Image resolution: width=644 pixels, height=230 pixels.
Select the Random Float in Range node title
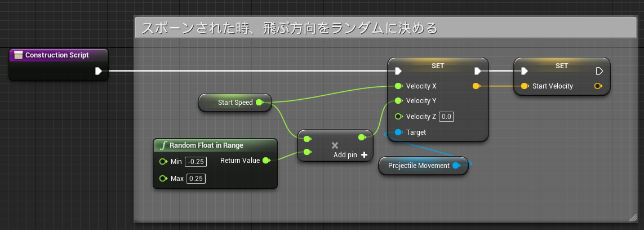tap(206, 145)
